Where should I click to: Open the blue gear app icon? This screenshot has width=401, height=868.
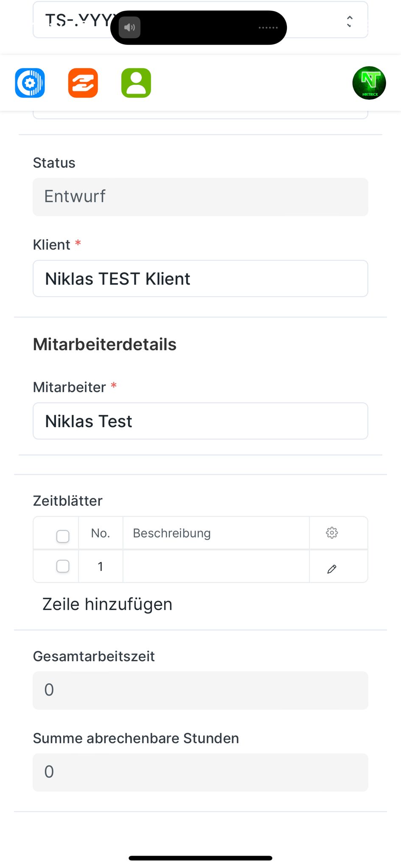(30, 83)
